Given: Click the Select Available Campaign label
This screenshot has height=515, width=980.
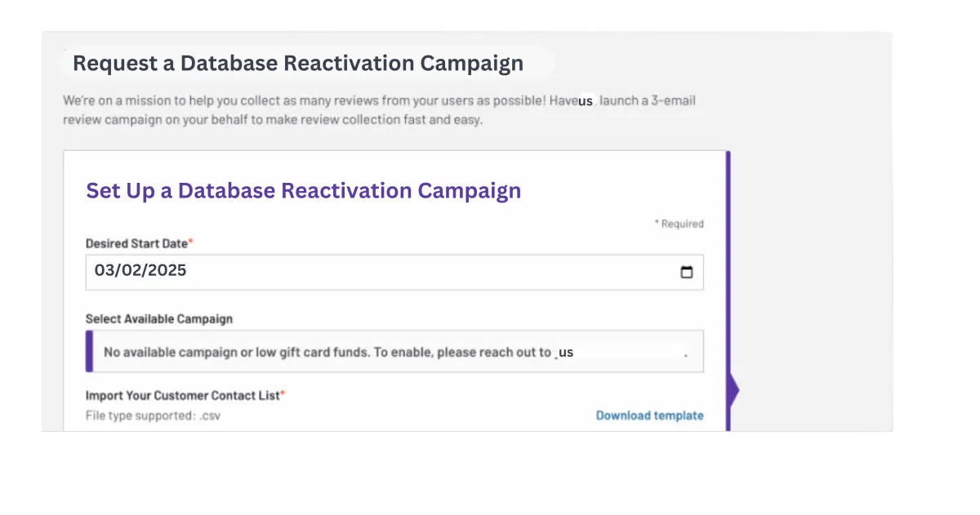Looking at the screenshot, I should (x=159, y=319).
